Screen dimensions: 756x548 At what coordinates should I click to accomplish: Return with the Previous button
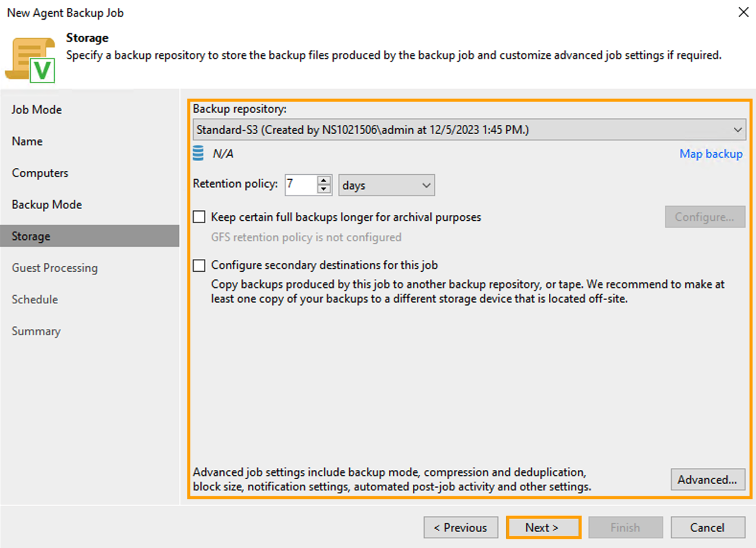tap(461, 527)
